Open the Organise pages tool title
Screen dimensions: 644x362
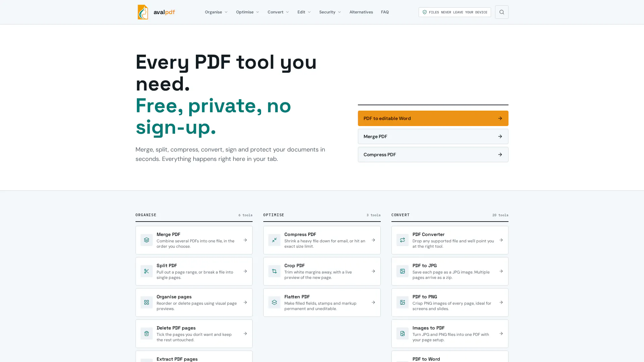point(174,297)
